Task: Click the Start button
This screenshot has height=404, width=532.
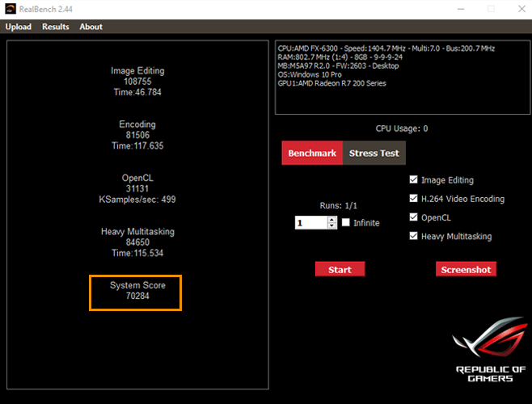Action: [340, 269]
